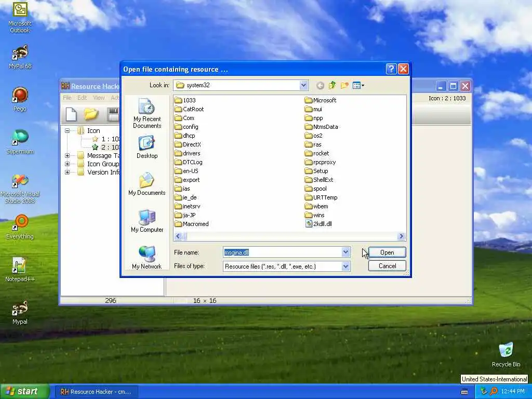Open Resource Hacker Edit menu
This screenshot has width=532, height=399.
[x=82, y=98]
